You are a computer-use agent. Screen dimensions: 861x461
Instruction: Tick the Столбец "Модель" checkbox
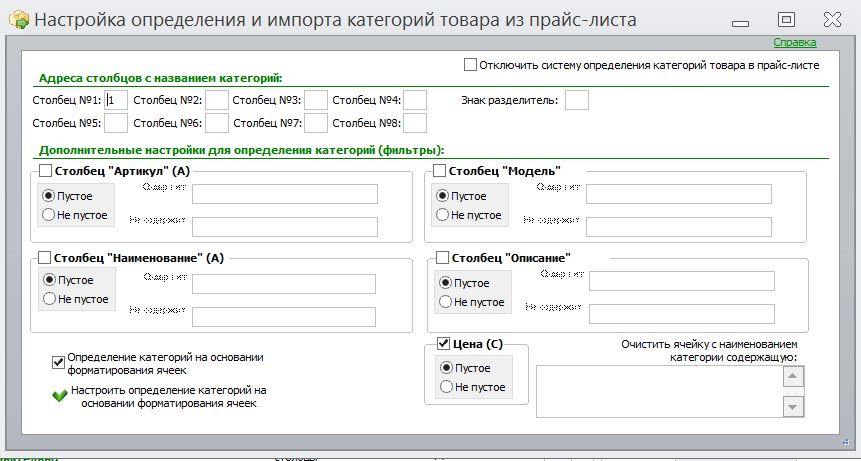click(439, 171)
